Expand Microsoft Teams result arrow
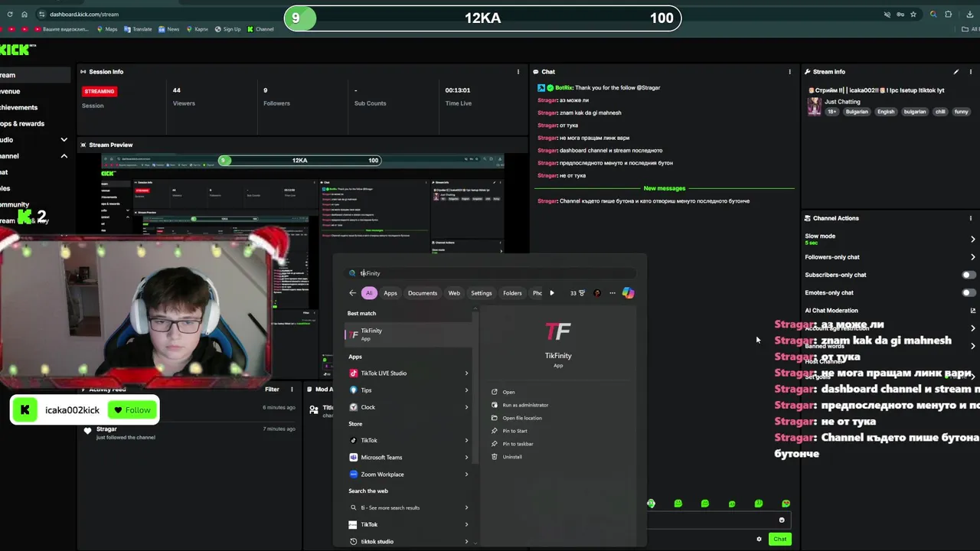 [466, 458]
